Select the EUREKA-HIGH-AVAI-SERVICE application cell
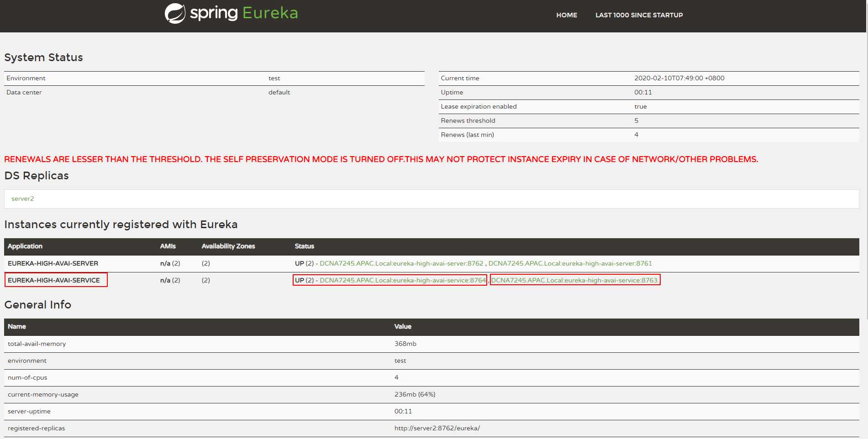The height and width of the screenshot is (439, 868). pyautogui.click(x=54, y=280)
